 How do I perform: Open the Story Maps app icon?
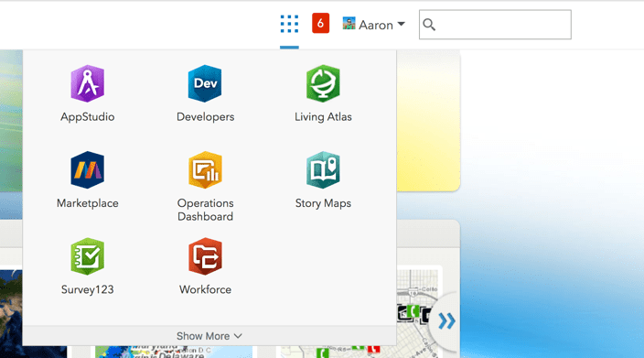pos(323,169)
